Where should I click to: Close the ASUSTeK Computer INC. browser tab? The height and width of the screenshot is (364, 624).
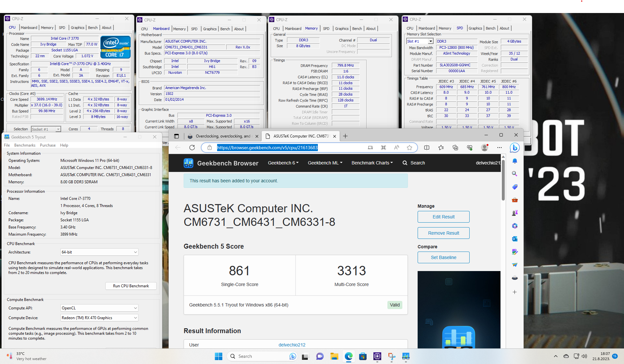click(x=334, y=136)
